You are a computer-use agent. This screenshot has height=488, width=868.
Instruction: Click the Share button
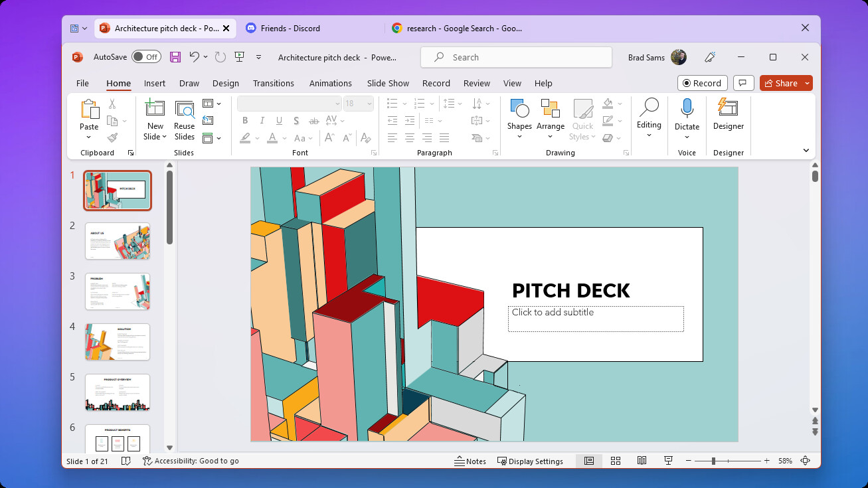(x=781, y=83)
